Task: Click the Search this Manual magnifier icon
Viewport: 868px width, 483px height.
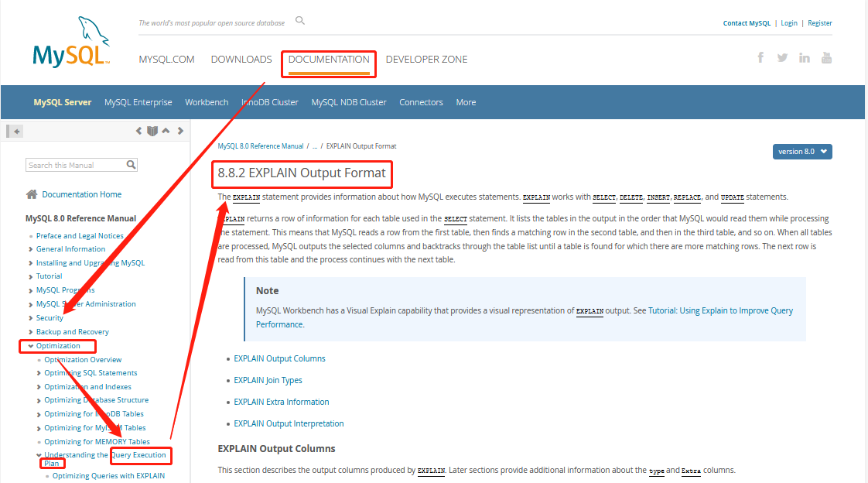Action: [132, 165]
